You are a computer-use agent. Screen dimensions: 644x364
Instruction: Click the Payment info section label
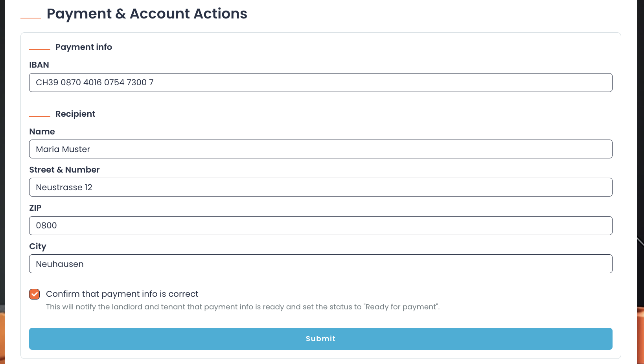pos(83,47)
